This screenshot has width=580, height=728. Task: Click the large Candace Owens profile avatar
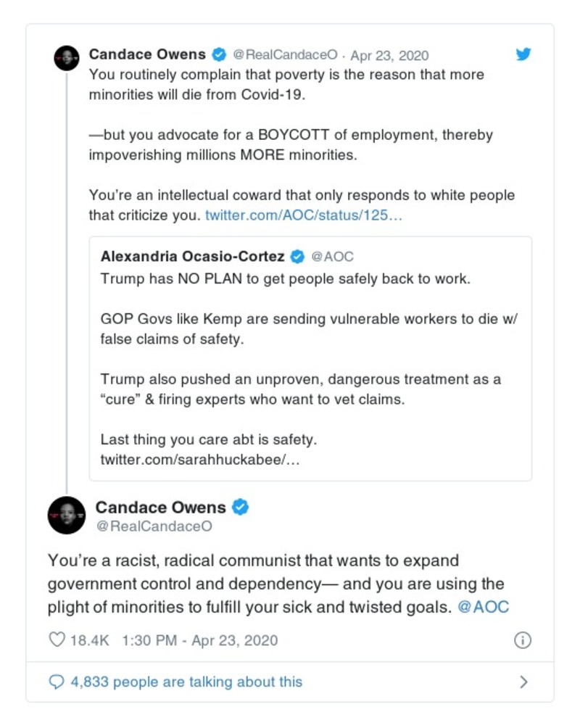point(67,515)
